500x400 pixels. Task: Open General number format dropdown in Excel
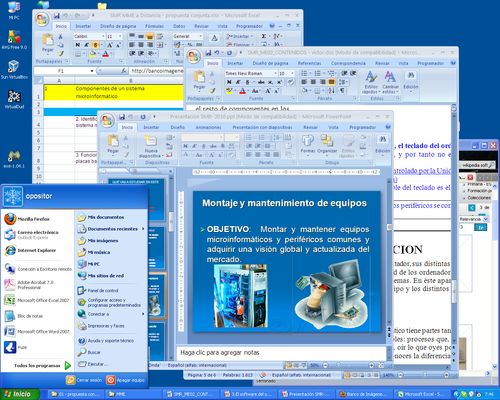[x=201, y=36]
